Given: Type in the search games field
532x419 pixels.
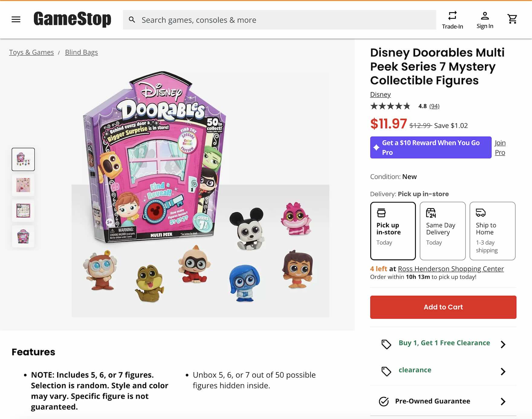Looking at the screenshot, I should [x=284, y=20].
